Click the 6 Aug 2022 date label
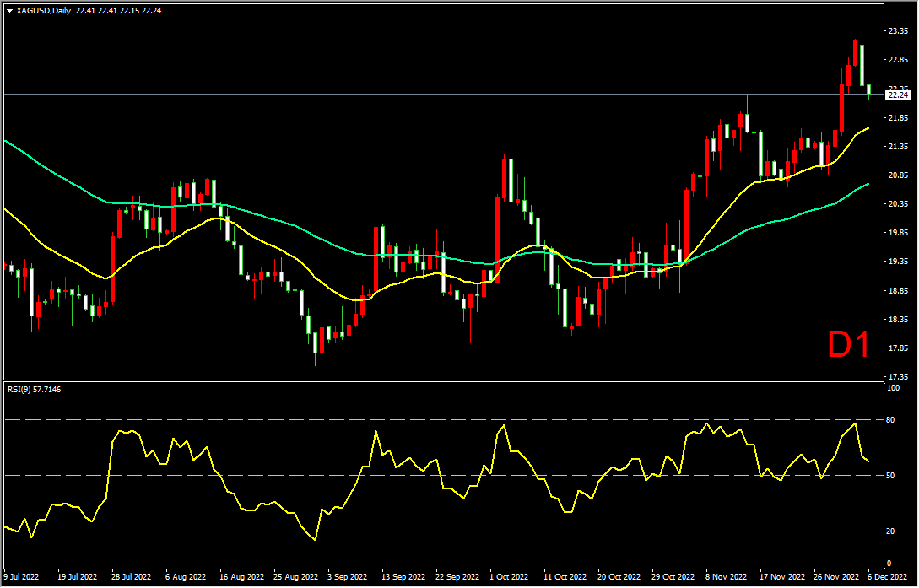Image resolution: width=919 pixels, height=588 pixels. [x=186, y=576]
